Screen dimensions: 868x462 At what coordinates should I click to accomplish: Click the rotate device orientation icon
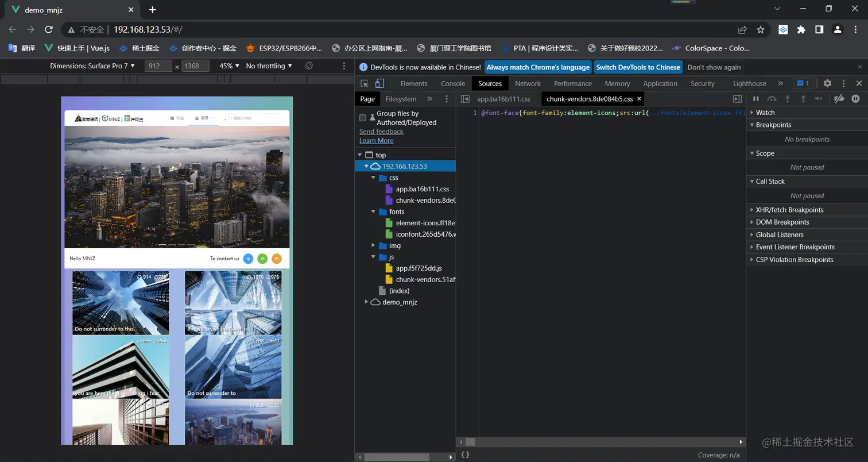pos(309,66)
